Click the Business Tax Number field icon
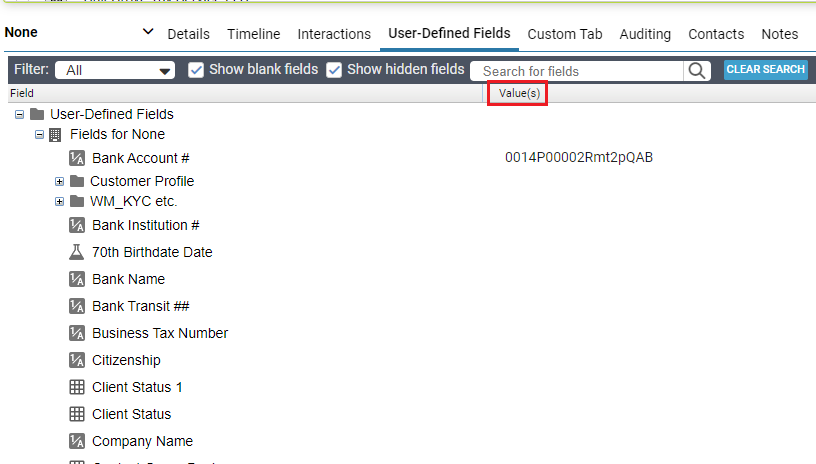Viewport: 816px width, 464px height. click(x=77, y=333)
